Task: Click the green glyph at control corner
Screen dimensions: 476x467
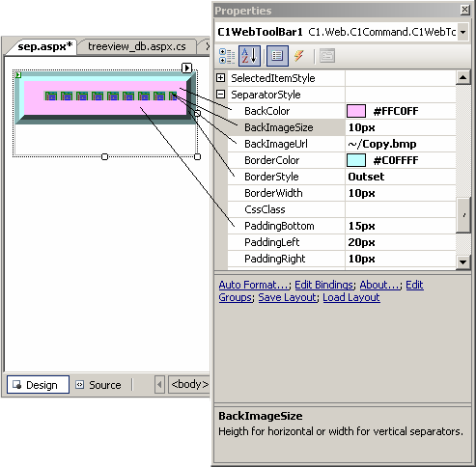Action: coord(18,74)
